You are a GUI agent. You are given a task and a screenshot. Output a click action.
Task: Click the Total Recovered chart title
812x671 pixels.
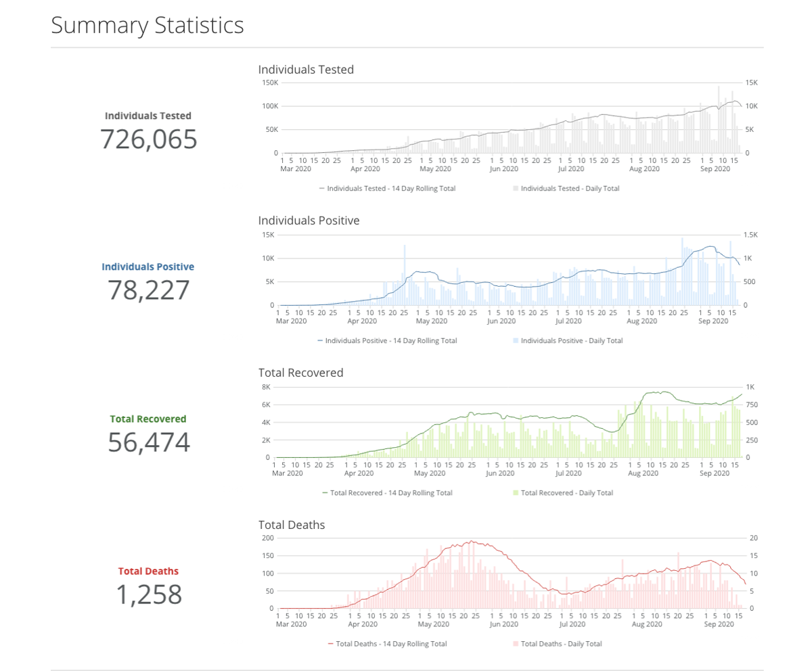[x=300, y=373]
